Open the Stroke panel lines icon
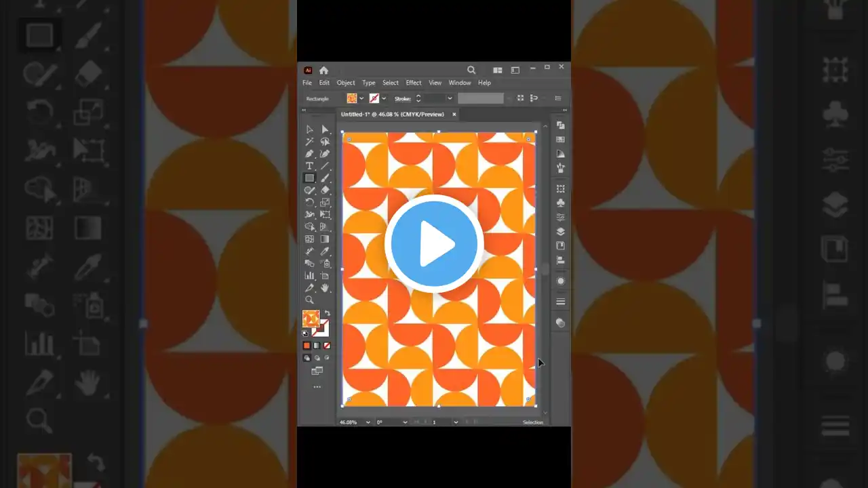Screen dimensions: 868x488 pyautogui.click(x=560, y=302)
